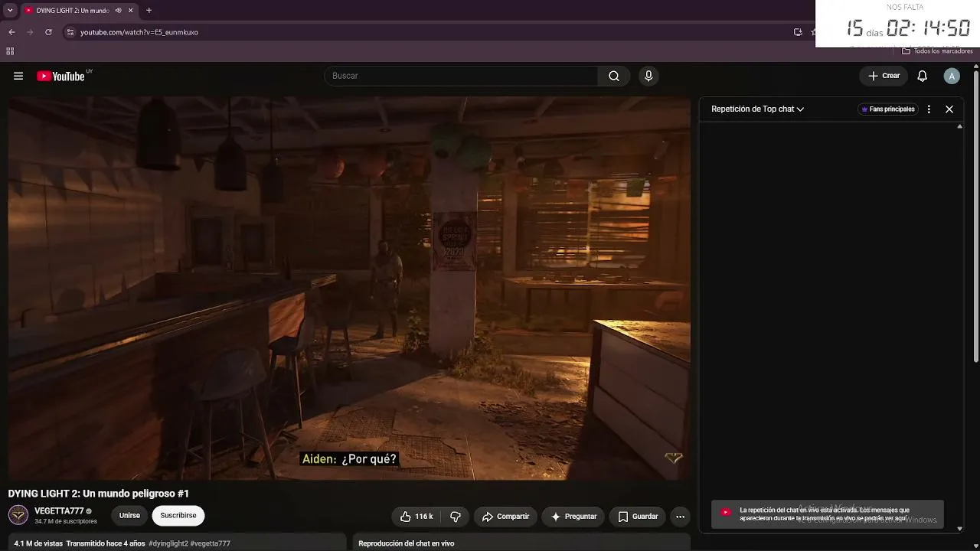
Task: Open the Preguntar assistant button
Action: pos(573,517)
